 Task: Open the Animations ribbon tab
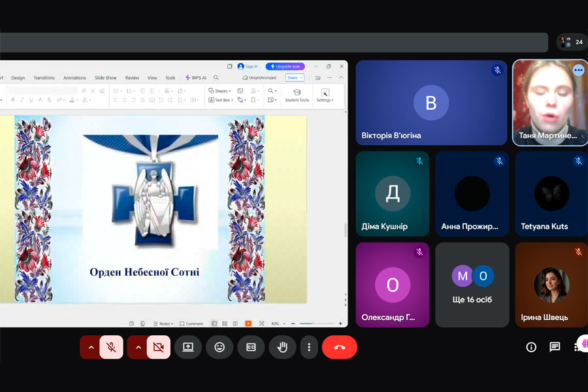[74, 78]
